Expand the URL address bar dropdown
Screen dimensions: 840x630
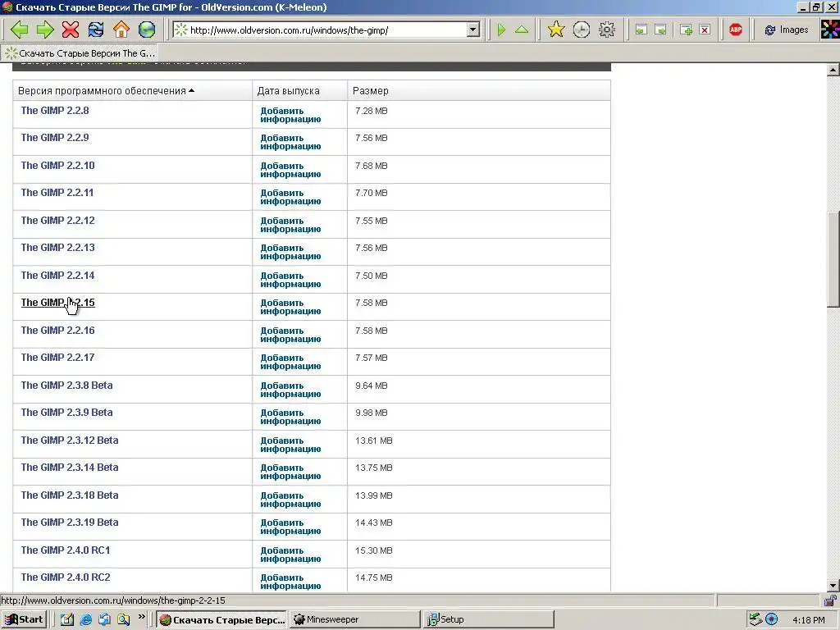pos(472,30)
